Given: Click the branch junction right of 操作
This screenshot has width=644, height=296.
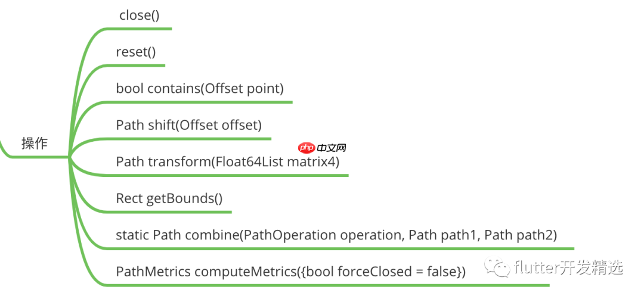Looking at the screenshot, I should pyautogui.click(x=70, y=157).
